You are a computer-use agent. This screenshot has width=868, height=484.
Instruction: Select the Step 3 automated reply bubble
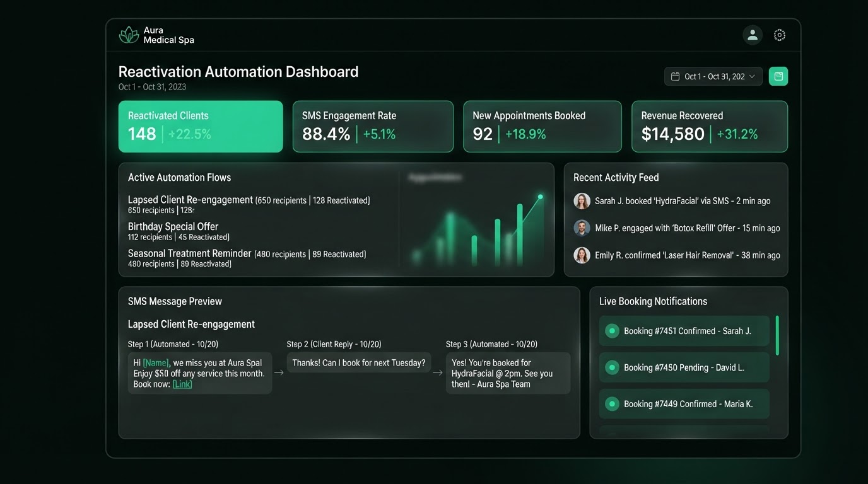pyautogui.click(x=508, y=373)
